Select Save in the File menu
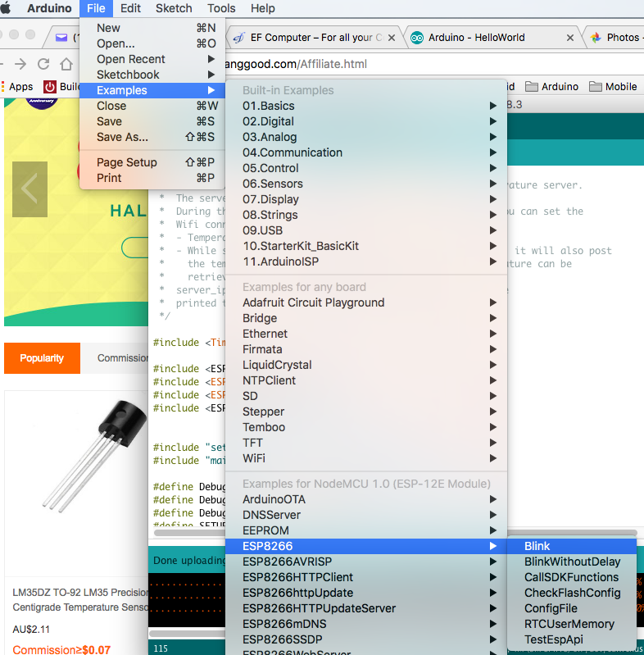This screenshot has height=655, width=644. [152, 121]
